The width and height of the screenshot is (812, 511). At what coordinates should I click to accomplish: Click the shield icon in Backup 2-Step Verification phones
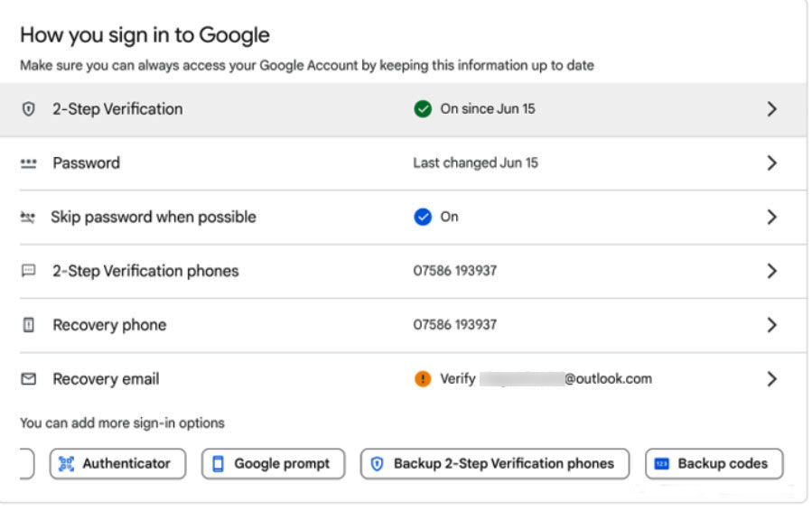[377, 464]
